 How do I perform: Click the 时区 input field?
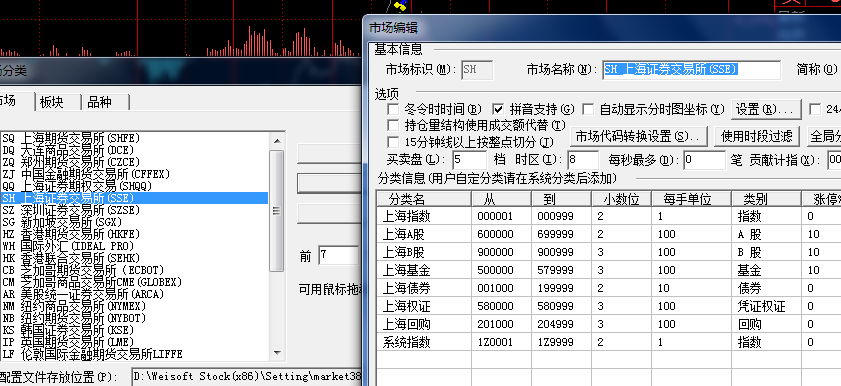click(582, 160)
